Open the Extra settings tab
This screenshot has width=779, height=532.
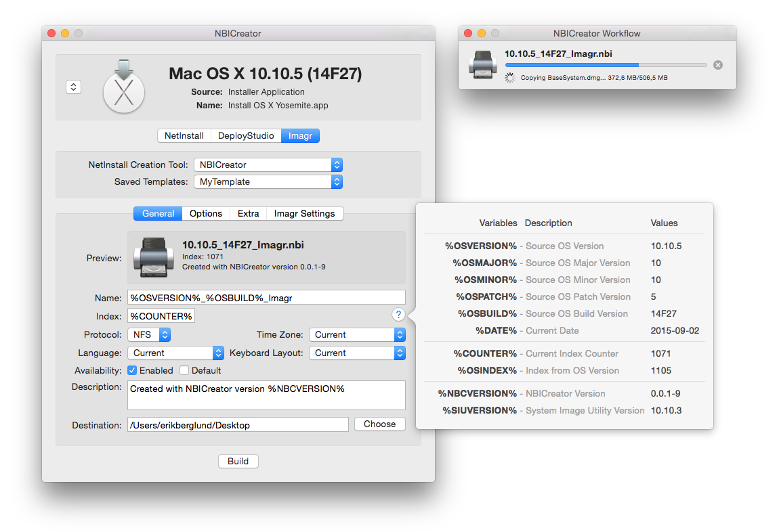pyautogui.click(x=248, y=213)
